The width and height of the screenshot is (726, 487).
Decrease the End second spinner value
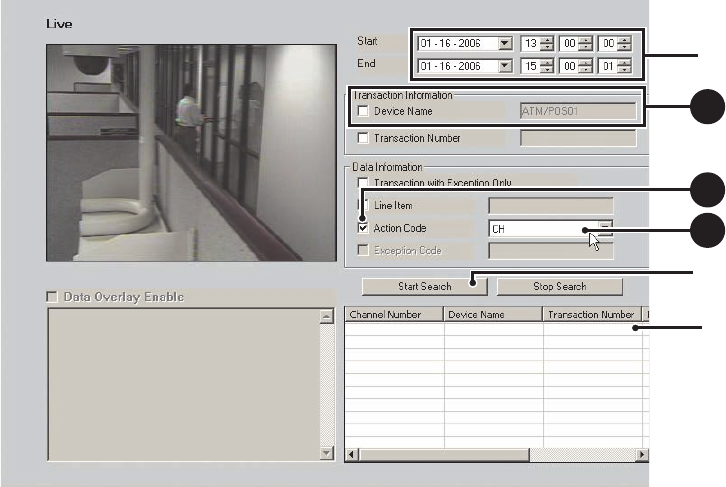(x=625, y=69)
